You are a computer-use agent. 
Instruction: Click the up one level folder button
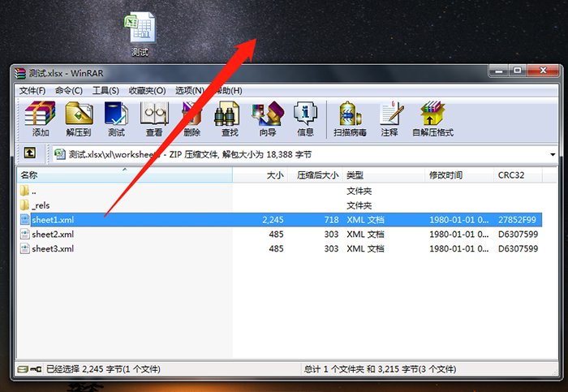coord(29,153)
